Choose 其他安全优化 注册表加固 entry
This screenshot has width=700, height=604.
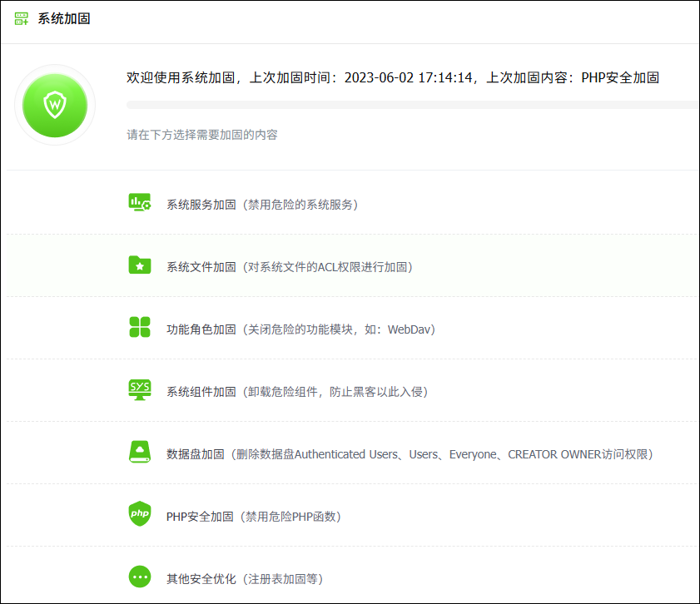pos(245,578)
